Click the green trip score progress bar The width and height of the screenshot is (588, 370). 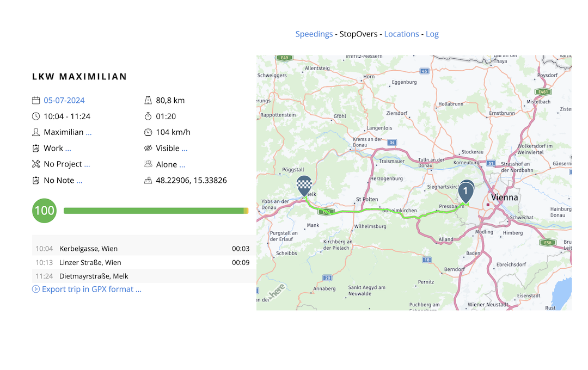(155, 211)
